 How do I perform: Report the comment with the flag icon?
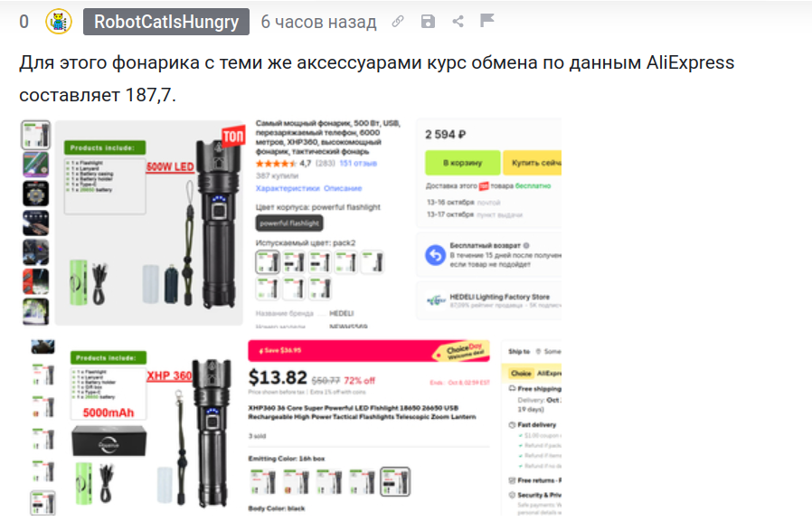coord(486,20)
